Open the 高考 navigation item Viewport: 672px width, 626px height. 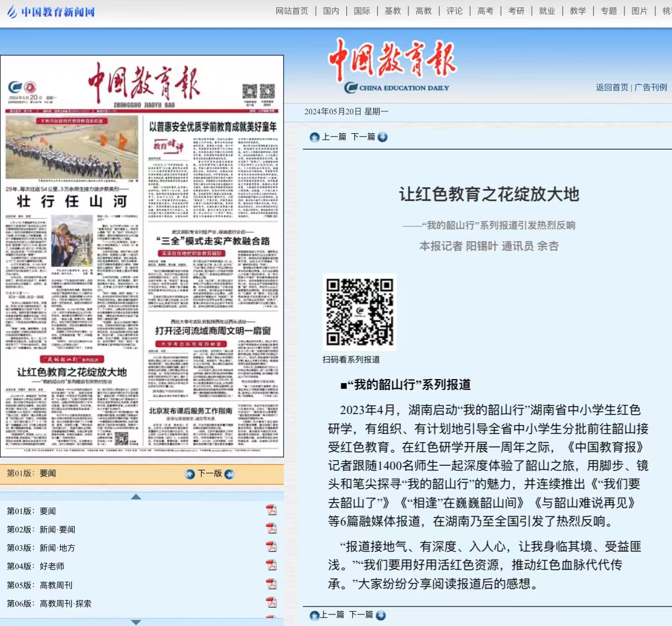[485, 11]
